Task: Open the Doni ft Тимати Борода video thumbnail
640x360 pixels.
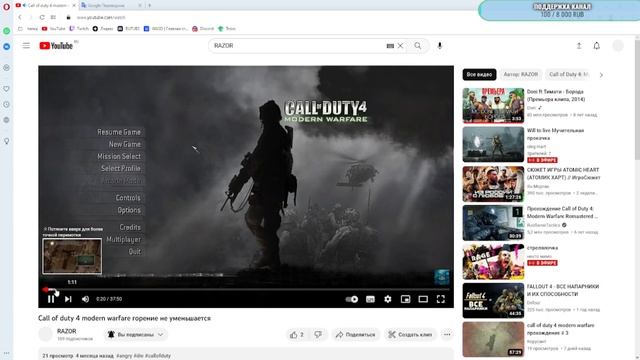Action: coord(493,105)
